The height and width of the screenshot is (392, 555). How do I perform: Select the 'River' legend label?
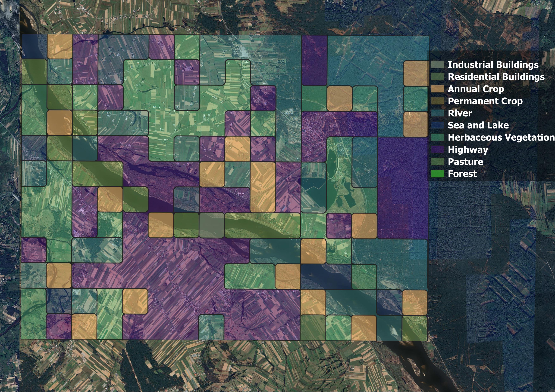(460, 113)
